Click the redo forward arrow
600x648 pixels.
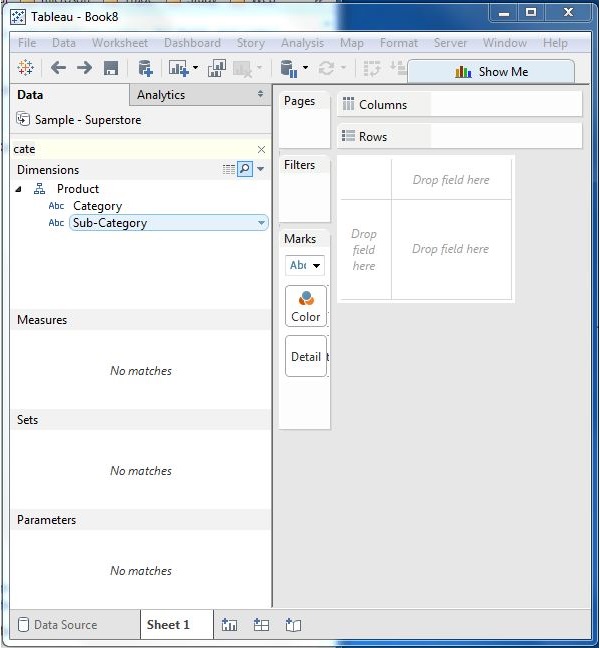tap(84, 68)
